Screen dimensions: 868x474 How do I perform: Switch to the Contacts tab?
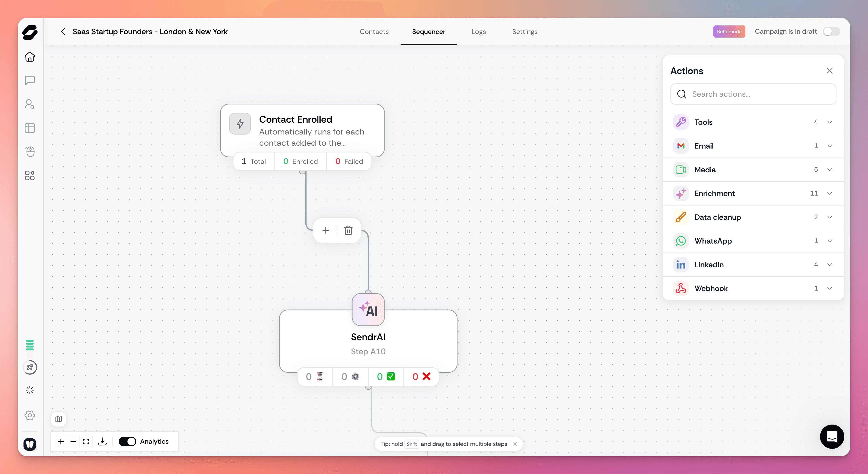click(374, 31)
